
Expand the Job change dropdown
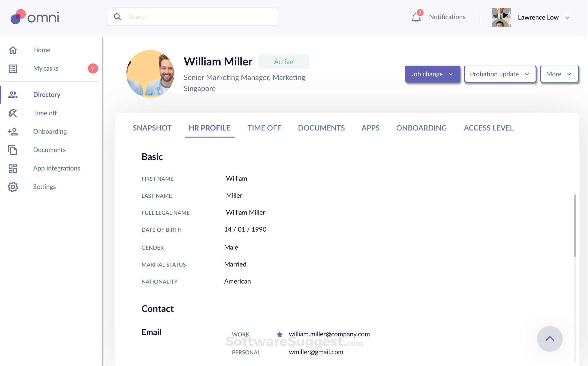point(432,74)
